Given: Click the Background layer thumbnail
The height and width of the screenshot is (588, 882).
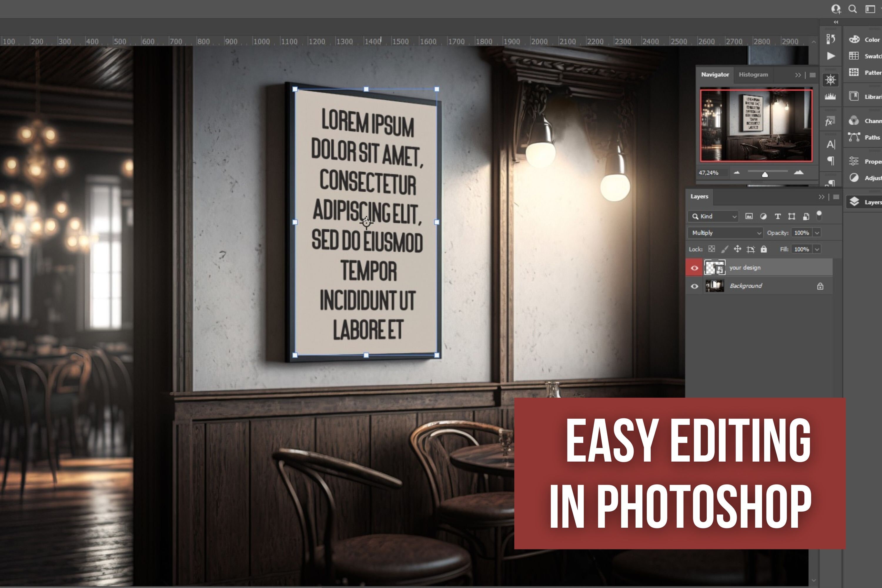Looking at the screenshot, I should pyautogui.click(x=716, y=286).
